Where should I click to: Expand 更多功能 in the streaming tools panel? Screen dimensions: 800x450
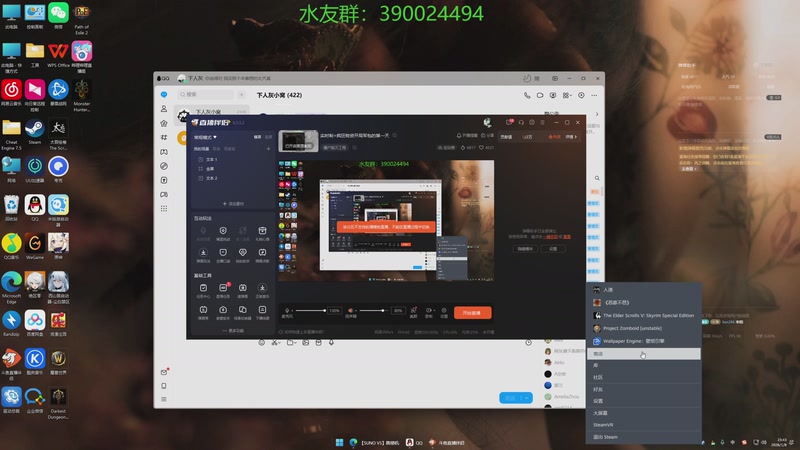tap(233, 331)
